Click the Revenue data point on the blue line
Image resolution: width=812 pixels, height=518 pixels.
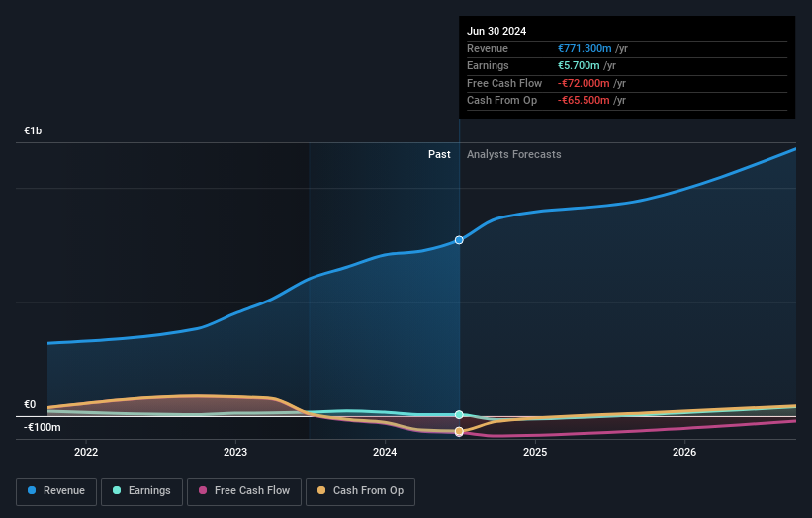coord(459,240)
